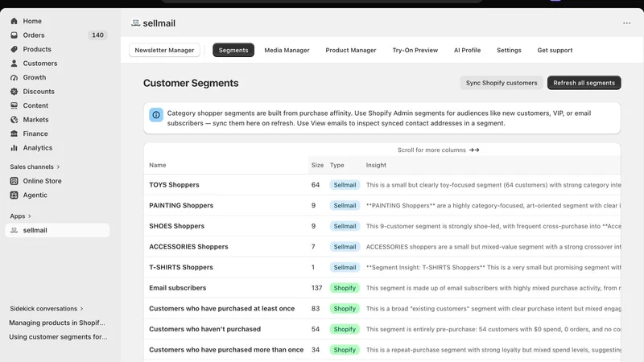Click the Analytics bar chart icon
Screen dimensions: 644x362
click(x=14, y=148)
